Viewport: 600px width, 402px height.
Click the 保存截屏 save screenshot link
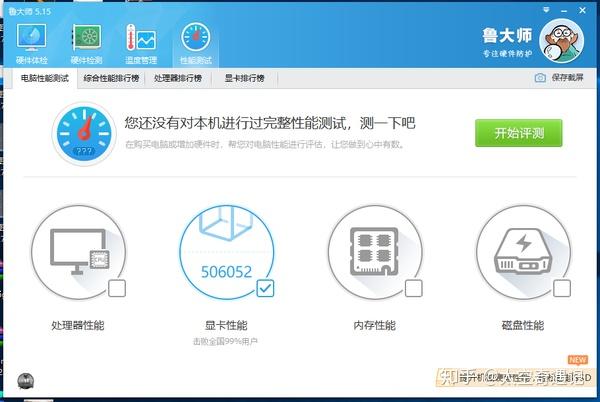pyautogui.click(x=567, y=78)
